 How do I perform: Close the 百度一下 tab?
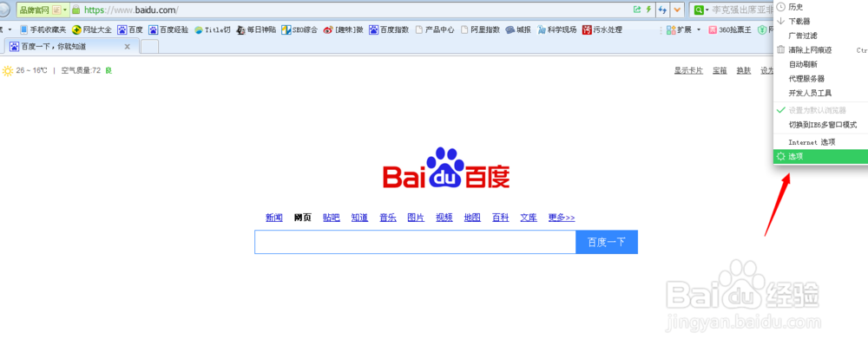128,47
